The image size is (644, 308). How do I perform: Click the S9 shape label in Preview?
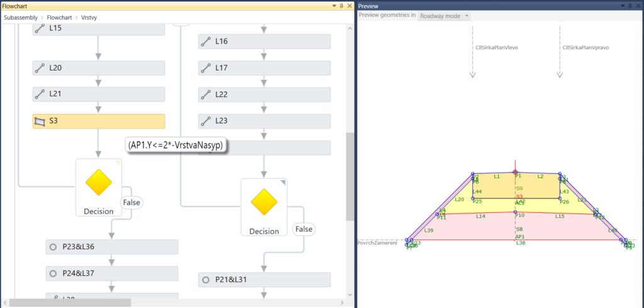(519, 188)
